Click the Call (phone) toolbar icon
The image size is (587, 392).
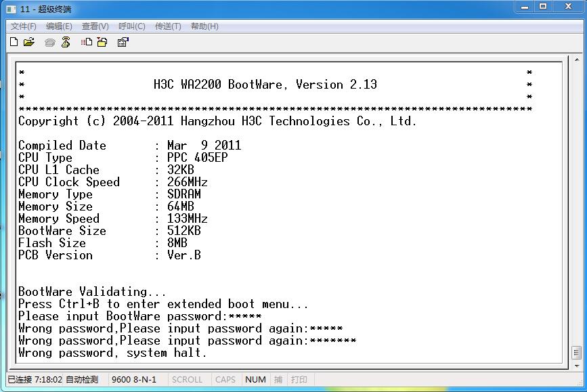[x=50, y=43]
